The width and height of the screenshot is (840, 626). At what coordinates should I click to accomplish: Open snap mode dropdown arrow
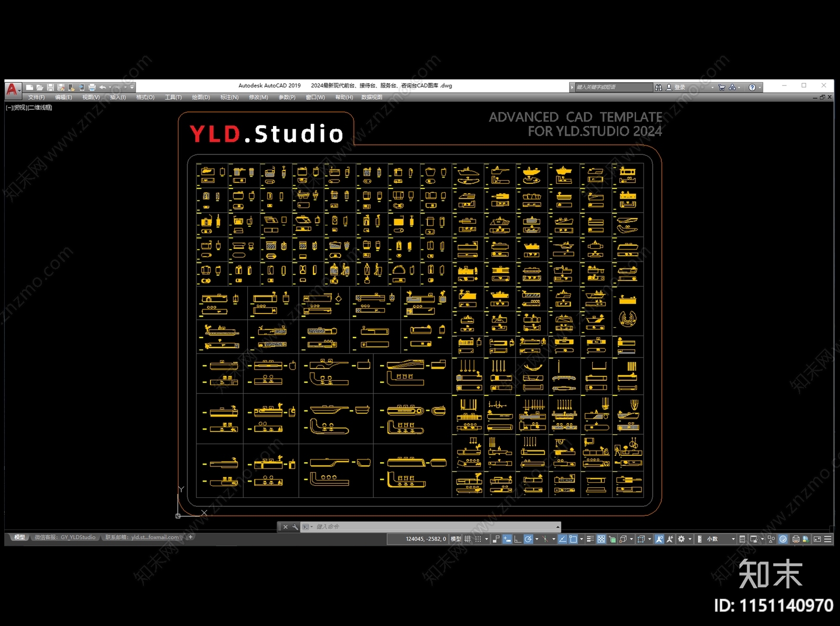pos(487,539)
